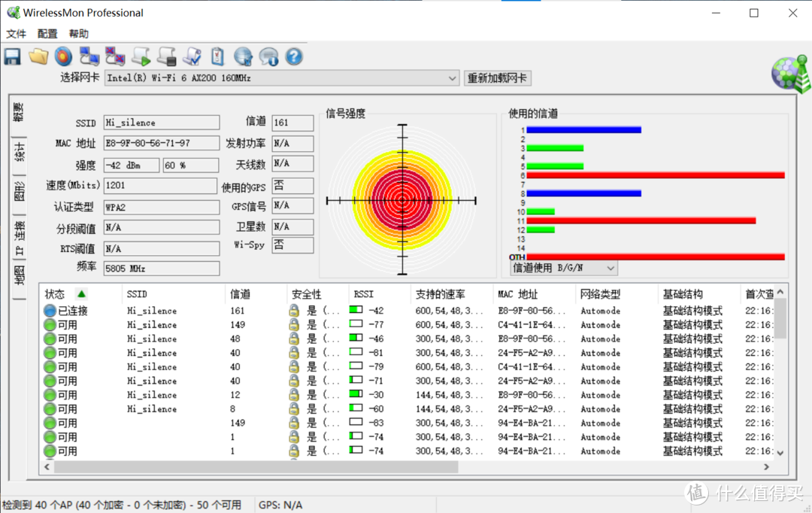
Task: Click the green status icon of the RSSI -79 row
Action: 50,367
